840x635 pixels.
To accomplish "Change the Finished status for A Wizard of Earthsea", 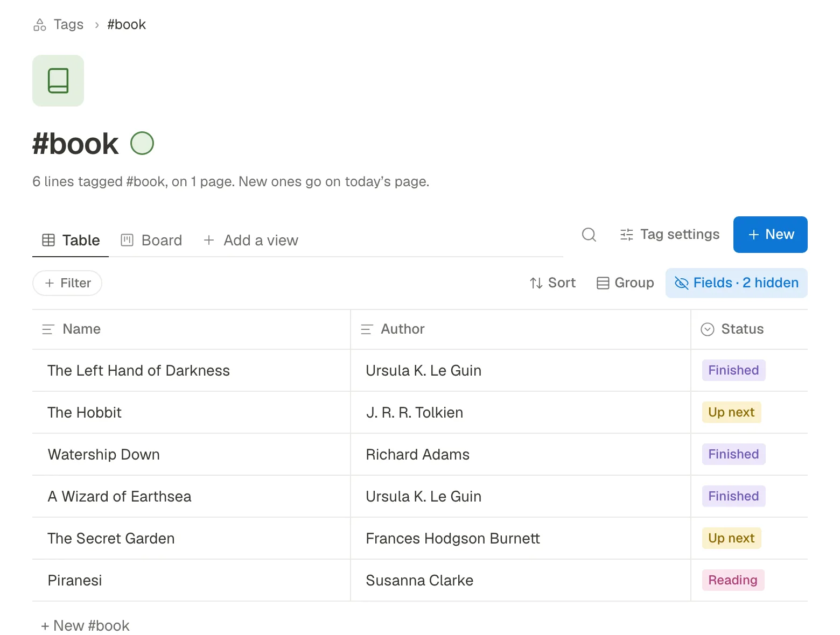I will (x=733, y=496).
